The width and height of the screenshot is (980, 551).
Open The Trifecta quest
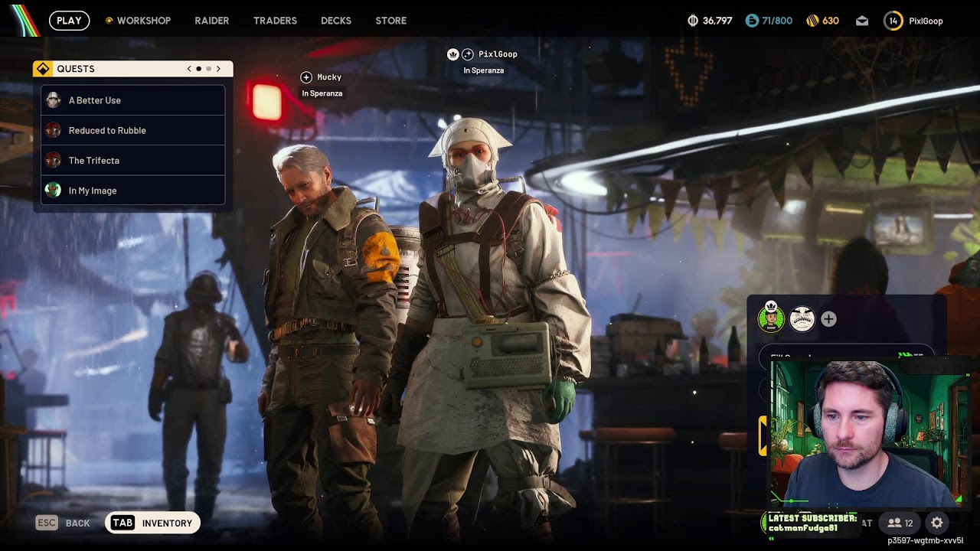coord(133,160)
